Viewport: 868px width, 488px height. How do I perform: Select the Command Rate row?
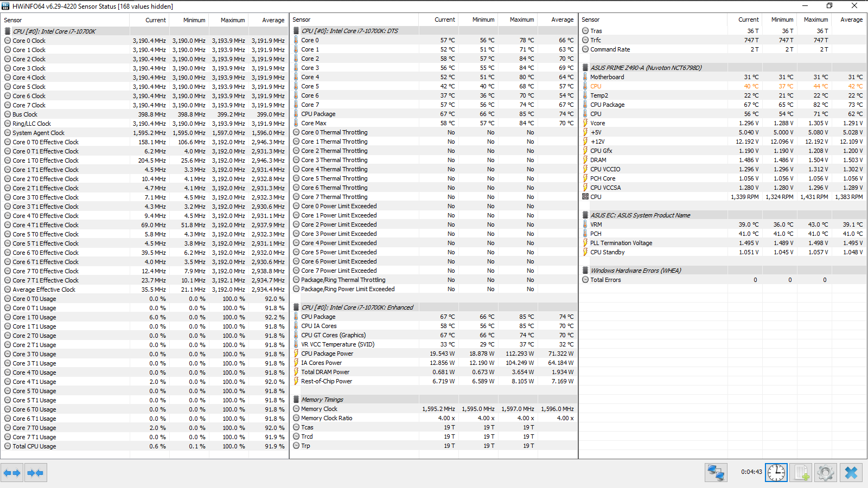click(x=723, y=49)
